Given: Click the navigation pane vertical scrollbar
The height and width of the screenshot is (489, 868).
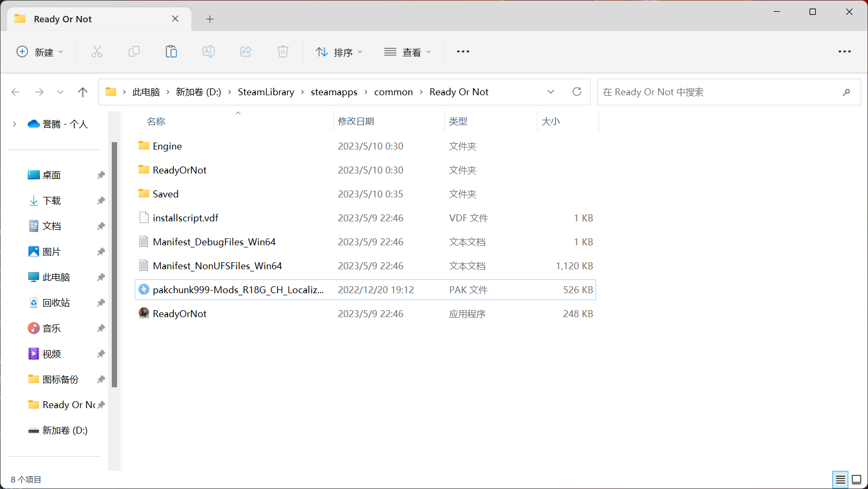Looking at the screenshot, I should [x=114, y=264].
